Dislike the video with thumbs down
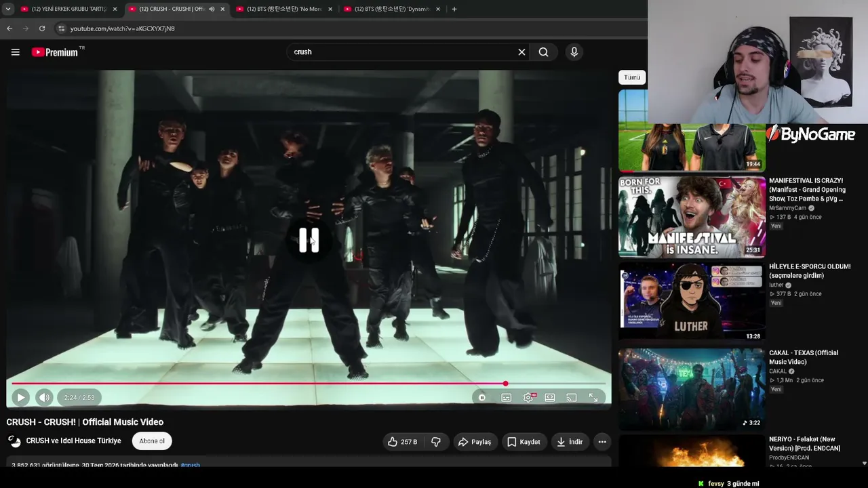This screenshot has height=488, width=868. tap(436, 442)
